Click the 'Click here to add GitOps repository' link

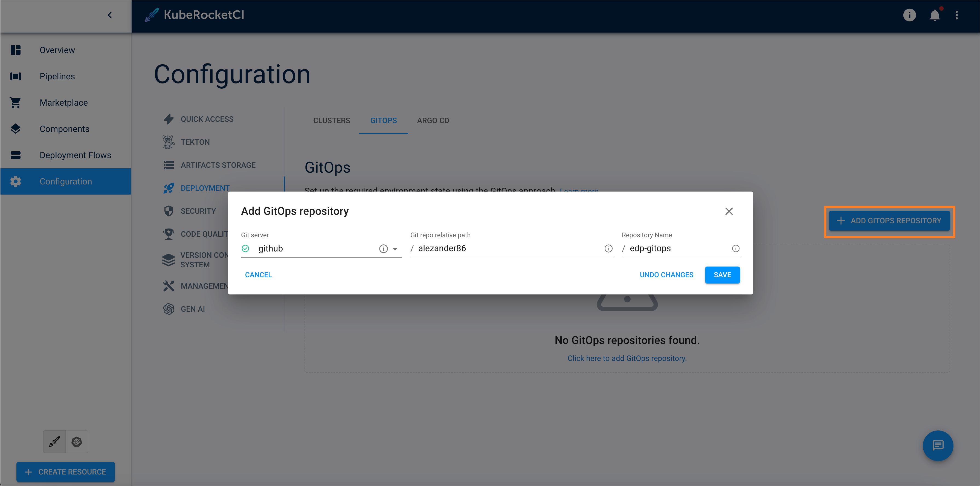pyautogui.click(x=627, y=358)
